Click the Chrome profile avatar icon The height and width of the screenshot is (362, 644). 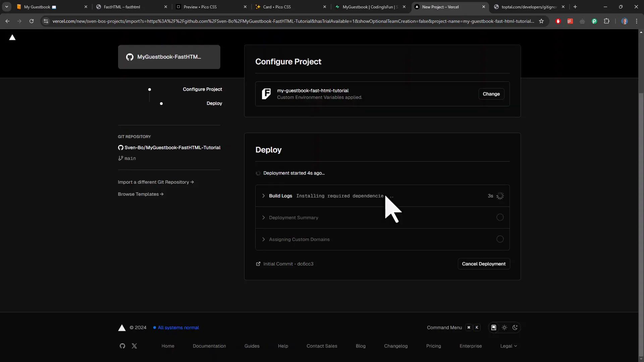[x=625, y=21]
